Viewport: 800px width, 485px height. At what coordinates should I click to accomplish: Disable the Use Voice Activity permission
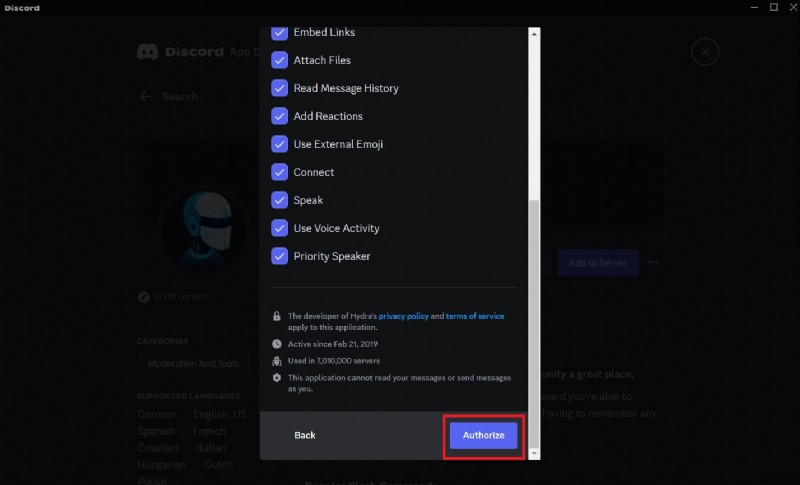pos(280,228)
